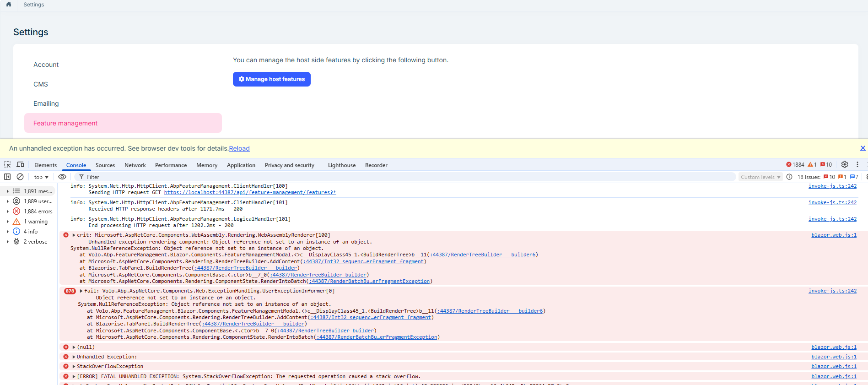This screenshot has width=868, height=385.
Task: Open DevTools more options kebab menu
Action: [x=857, y=165]
